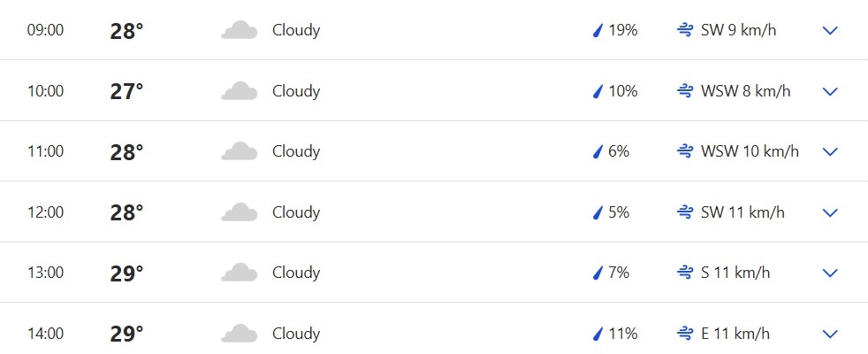Click the raindrop icon next to 6%
Screen dimensions: 868x354
(x=597, y=152)
